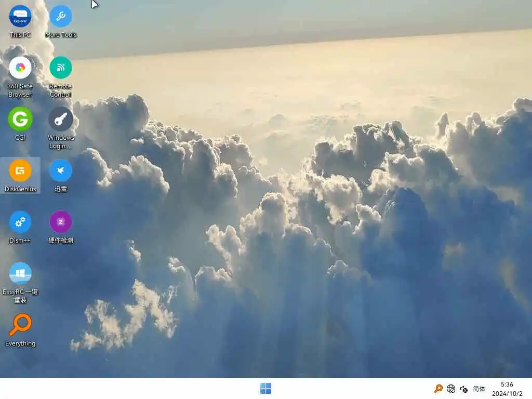
Task: Open the Everything magnifier tray icon
Action: pos(438,389)
